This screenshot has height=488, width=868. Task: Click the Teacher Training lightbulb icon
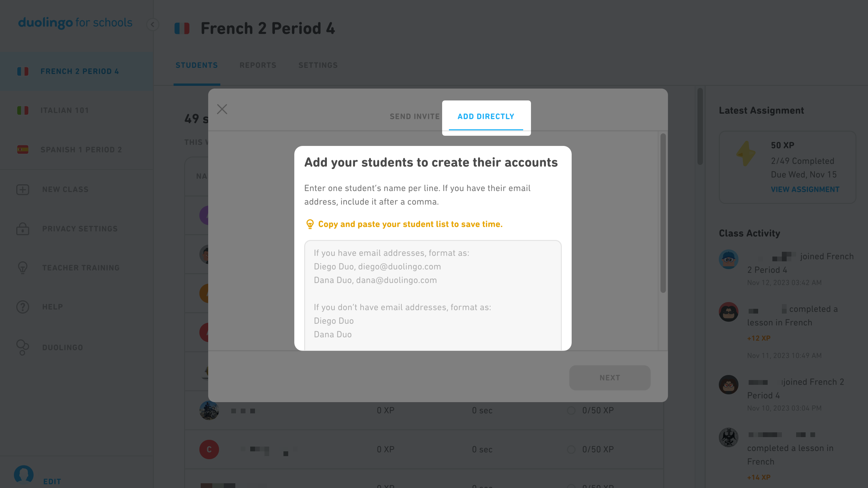(x=22, y=268)
